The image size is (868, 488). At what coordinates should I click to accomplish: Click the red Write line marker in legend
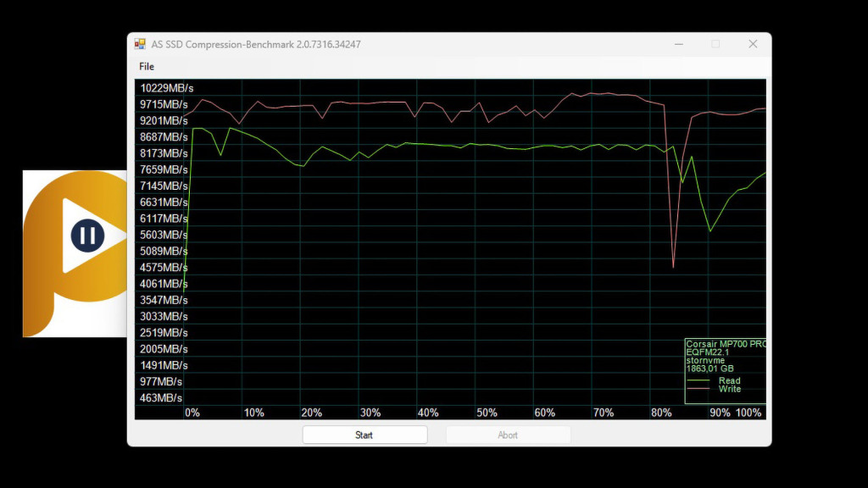point(698,388)
